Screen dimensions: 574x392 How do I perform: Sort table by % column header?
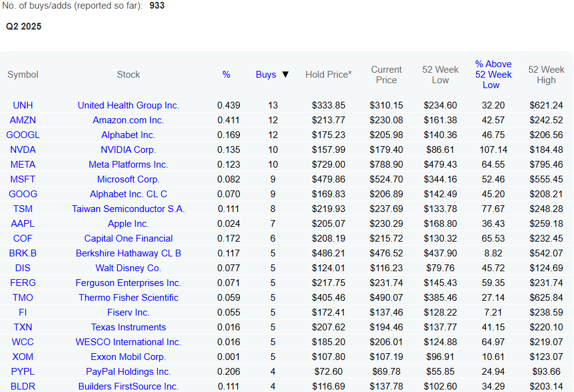[226, 75]
